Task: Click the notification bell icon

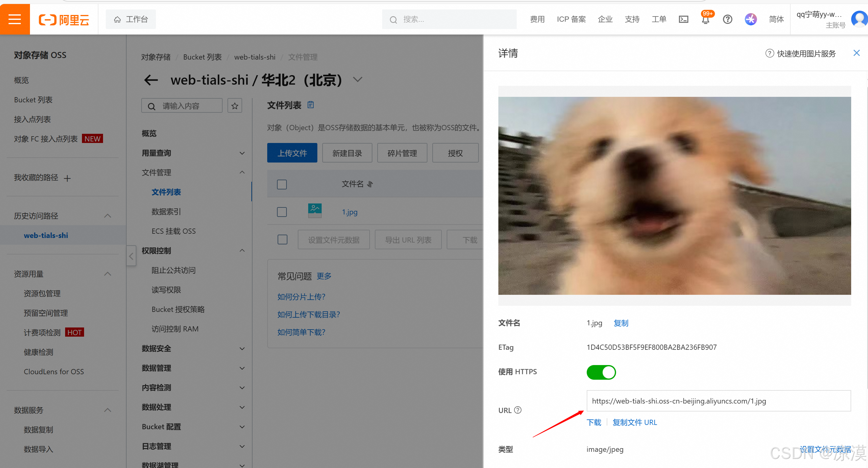Action: coord(705,20)
